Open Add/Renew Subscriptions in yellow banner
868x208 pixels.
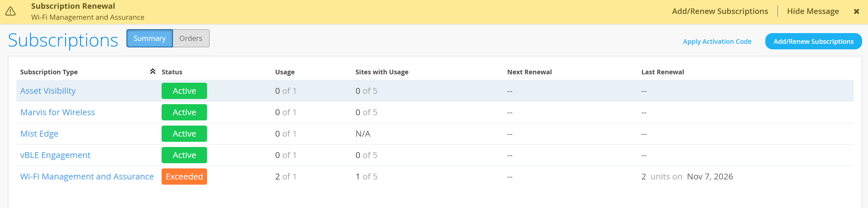(720, 11)
